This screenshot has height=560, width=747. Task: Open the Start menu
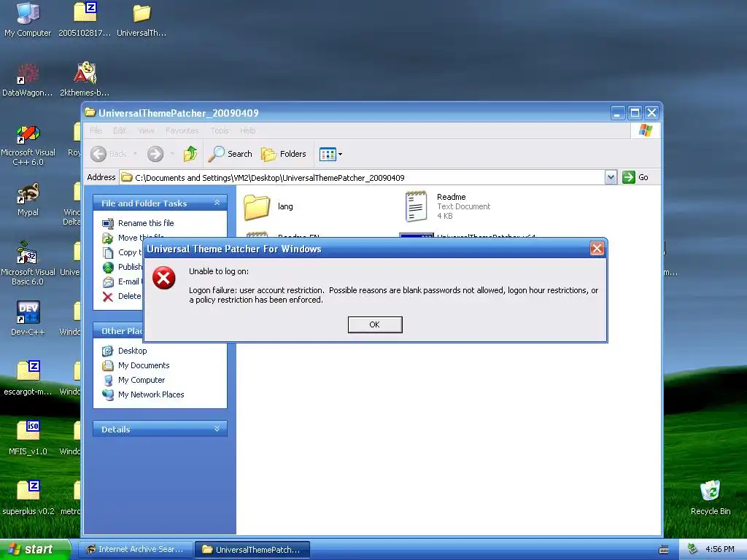(x=35, y=549)
